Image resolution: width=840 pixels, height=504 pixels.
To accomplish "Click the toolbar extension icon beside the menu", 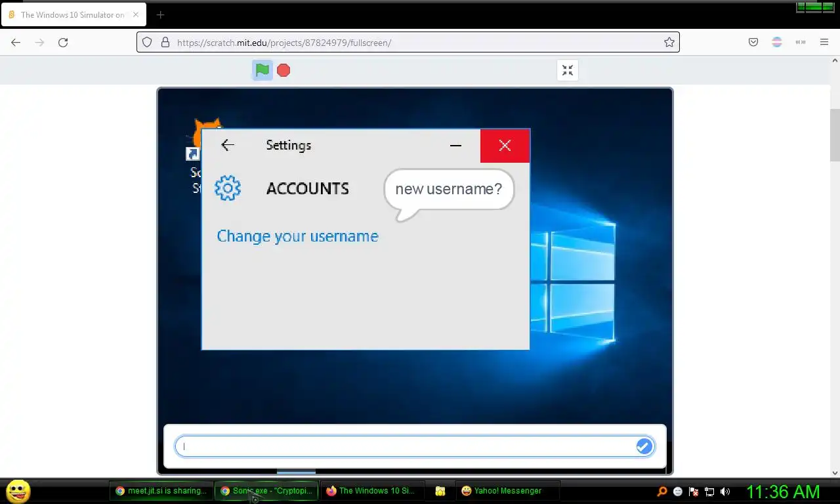I will coord(801,42).
